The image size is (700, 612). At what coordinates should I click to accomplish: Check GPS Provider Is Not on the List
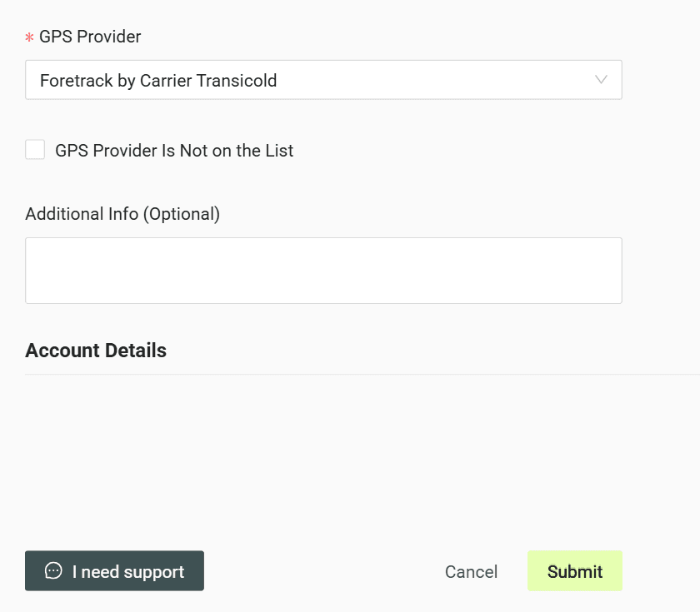pyautogui.click(x=35, y=149)
